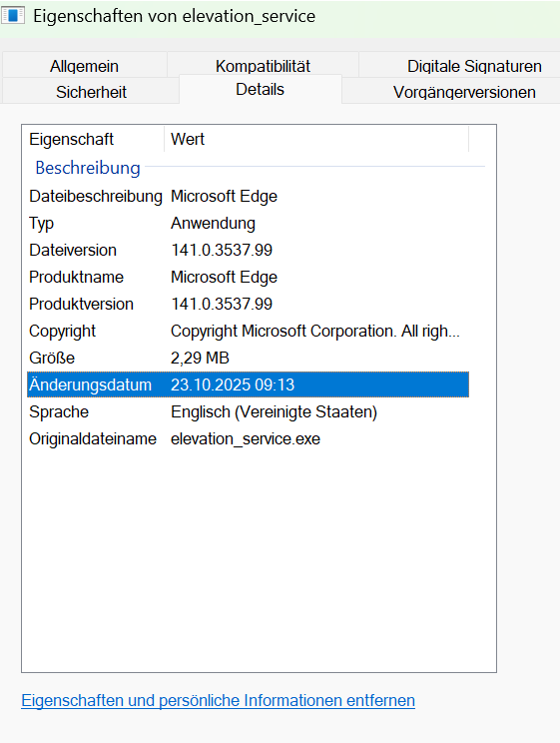
Task: Select the Dateibeschreibung property row
Action: tap(248, 196)
